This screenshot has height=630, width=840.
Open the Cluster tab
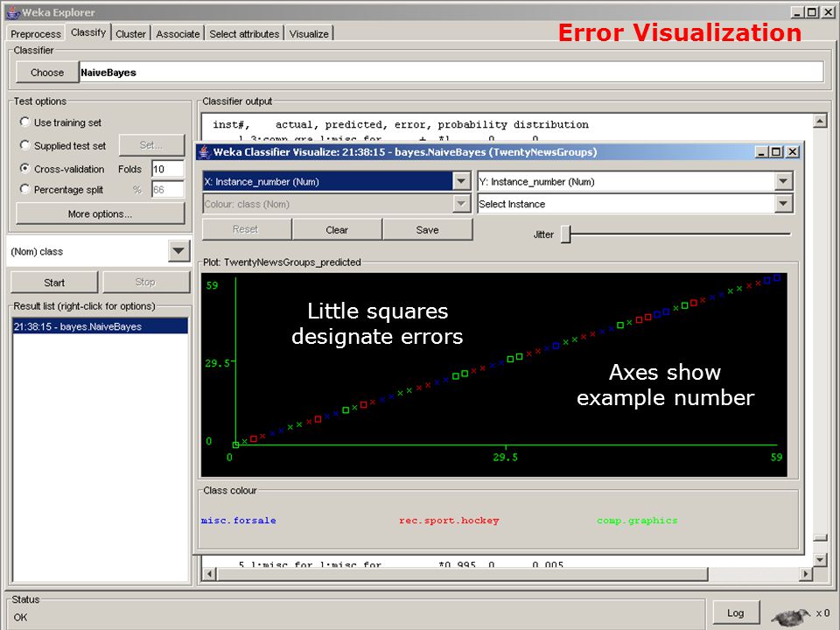click(x=130, y=34)
